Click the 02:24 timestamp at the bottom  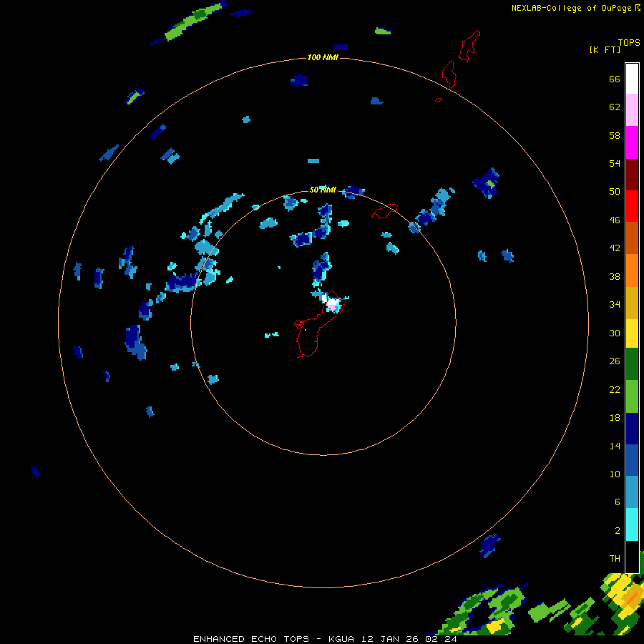[441, 639]
